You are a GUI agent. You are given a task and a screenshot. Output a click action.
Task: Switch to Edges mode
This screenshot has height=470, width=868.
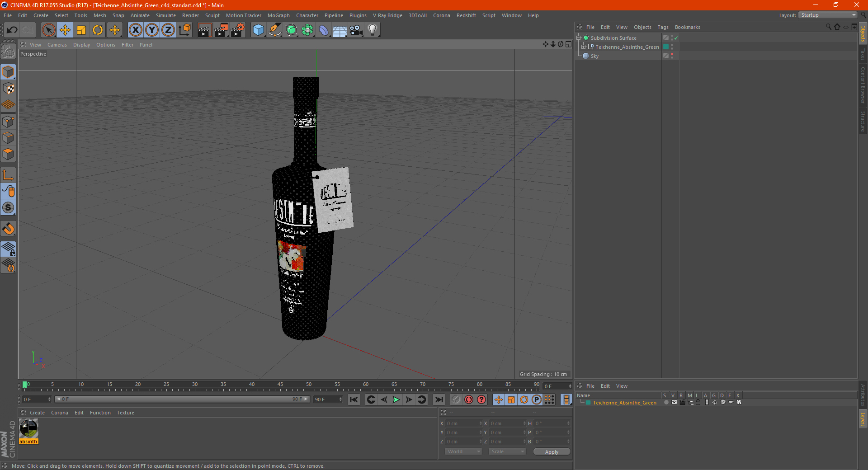click(x=8, y=138)
